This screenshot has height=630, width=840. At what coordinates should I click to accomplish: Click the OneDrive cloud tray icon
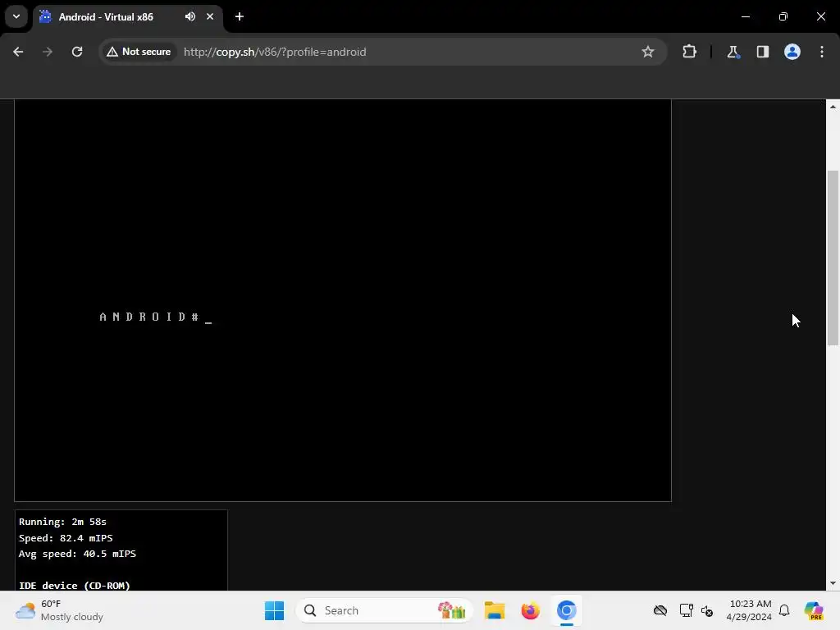tap(660, 610)
